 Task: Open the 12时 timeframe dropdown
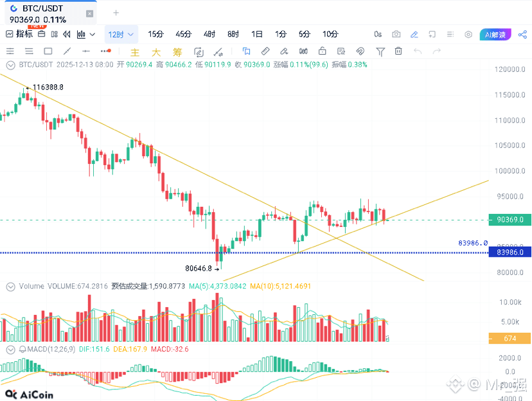(x=121, y=34)
